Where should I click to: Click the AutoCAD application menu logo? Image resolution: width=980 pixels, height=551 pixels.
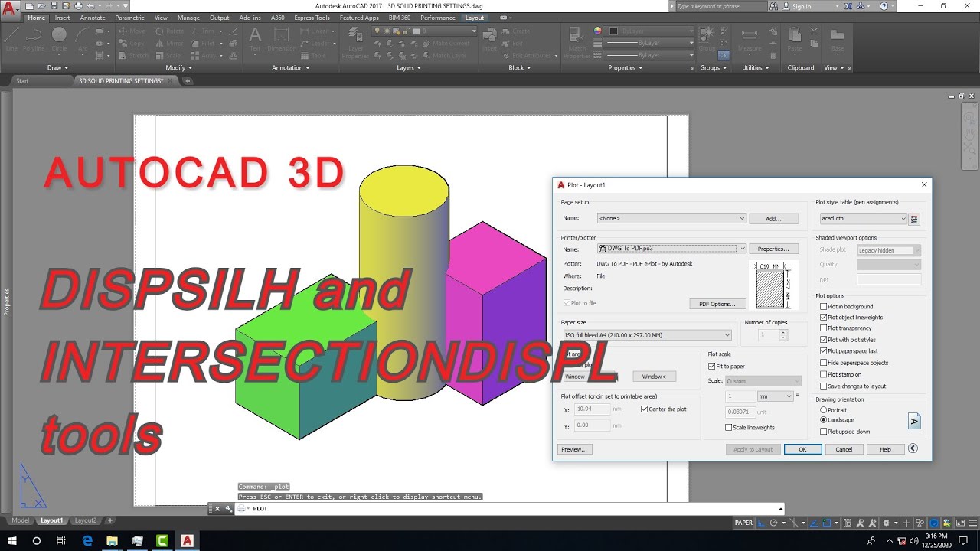10,11
